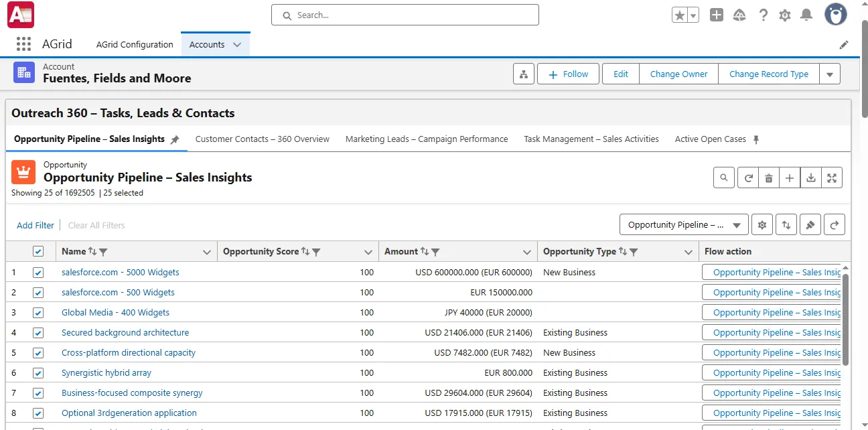868x430 pixels.
Task: Toggle the select-all header checkbox
Action: click(38, 251)
